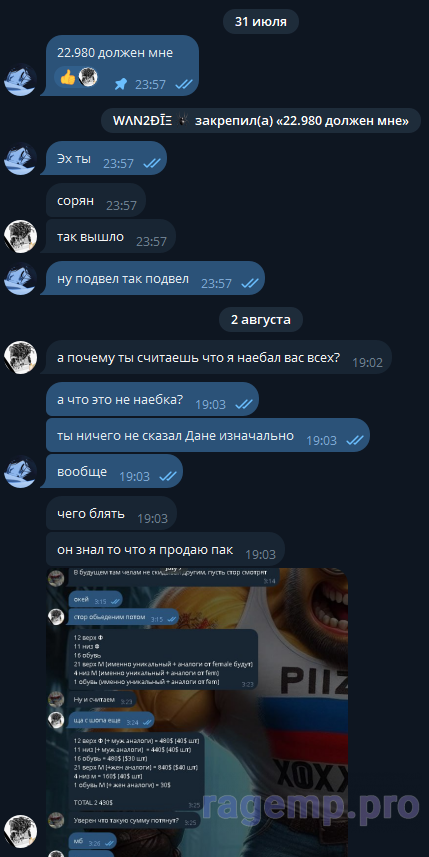Image resolution: width=429 pixels, height=857 pixels.
Task: Select the "ты ничего не сказал Дане изначально" message
Action: tap(208, 436)
